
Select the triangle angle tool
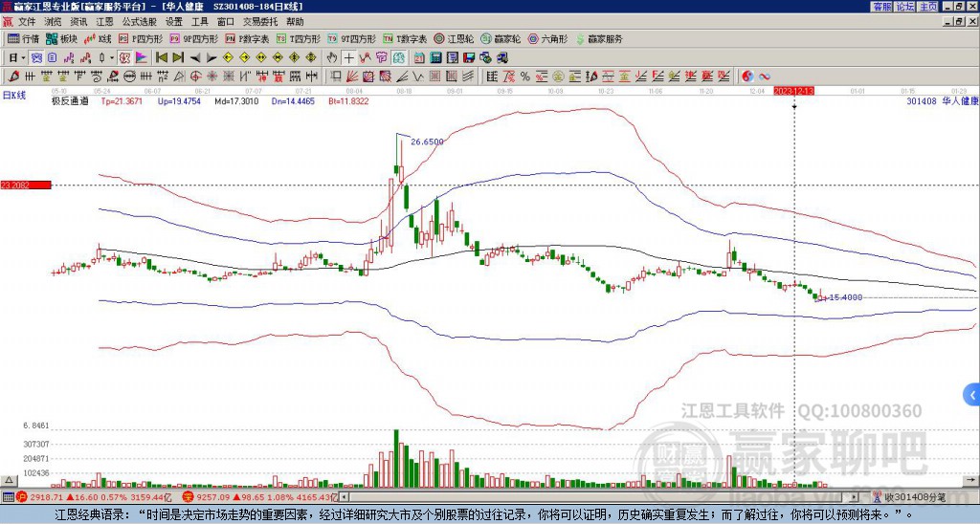point(179,76)
